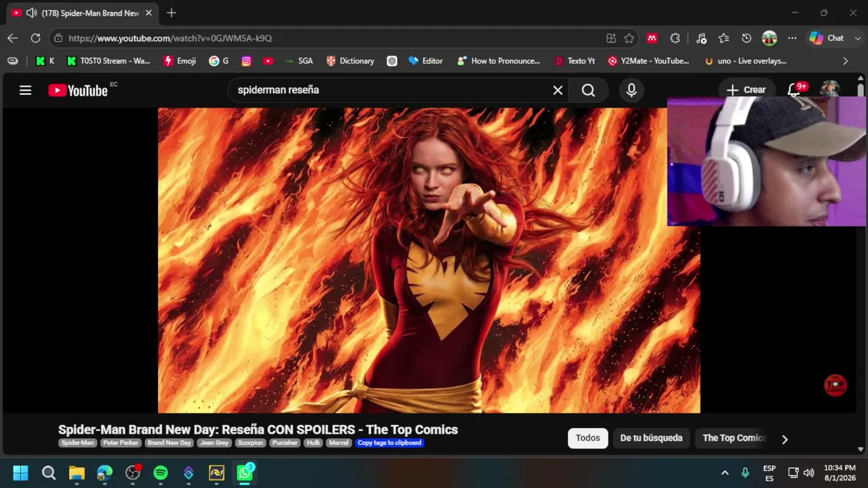Click the Copy tags to clipboard button
This screenshot has width=868, height=488.
[390, 443]
